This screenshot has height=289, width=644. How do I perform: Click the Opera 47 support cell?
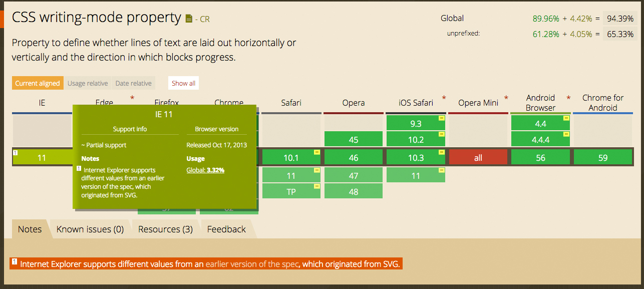coord(354,176)
